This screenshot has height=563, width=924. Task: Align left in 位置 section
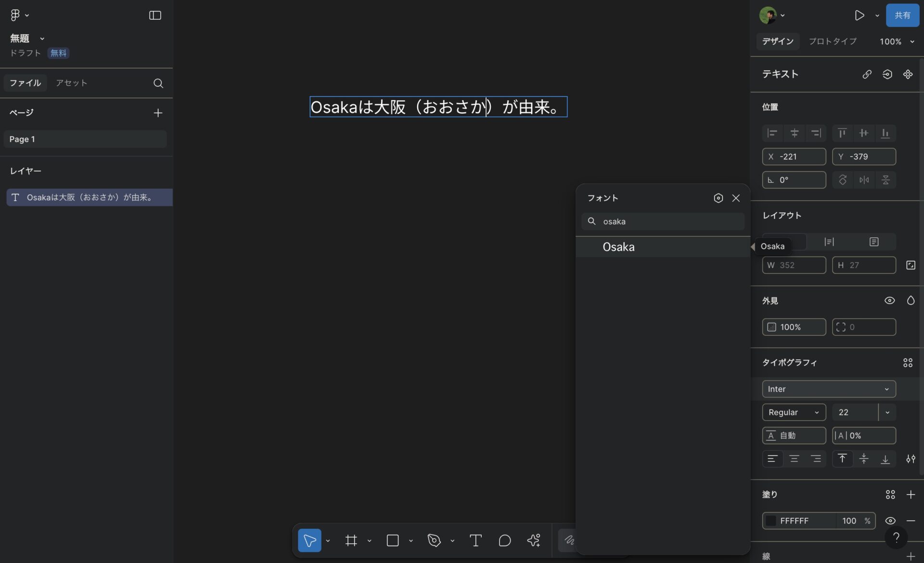tap(772, 133)
